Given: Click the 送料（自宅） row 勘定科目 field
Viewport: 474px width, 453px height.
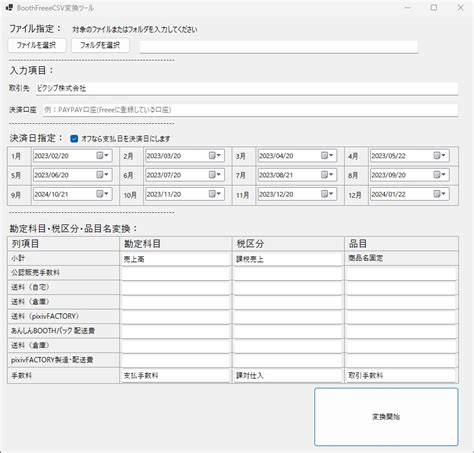Looking at the screenshot, I should [x=176, y=288].
